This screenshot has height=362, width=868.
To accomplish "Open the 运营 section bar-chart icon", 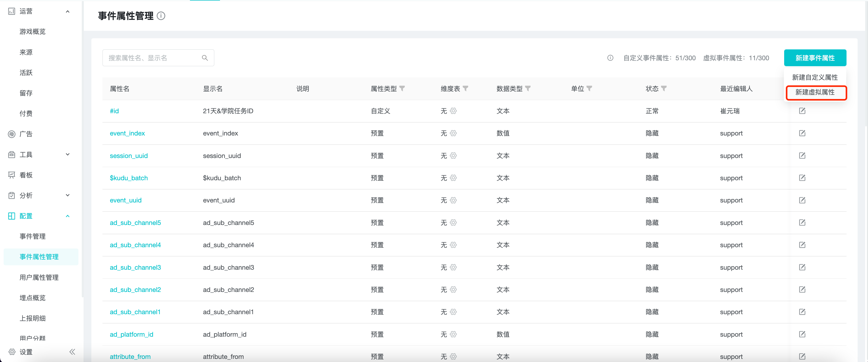I will (11, 11).
